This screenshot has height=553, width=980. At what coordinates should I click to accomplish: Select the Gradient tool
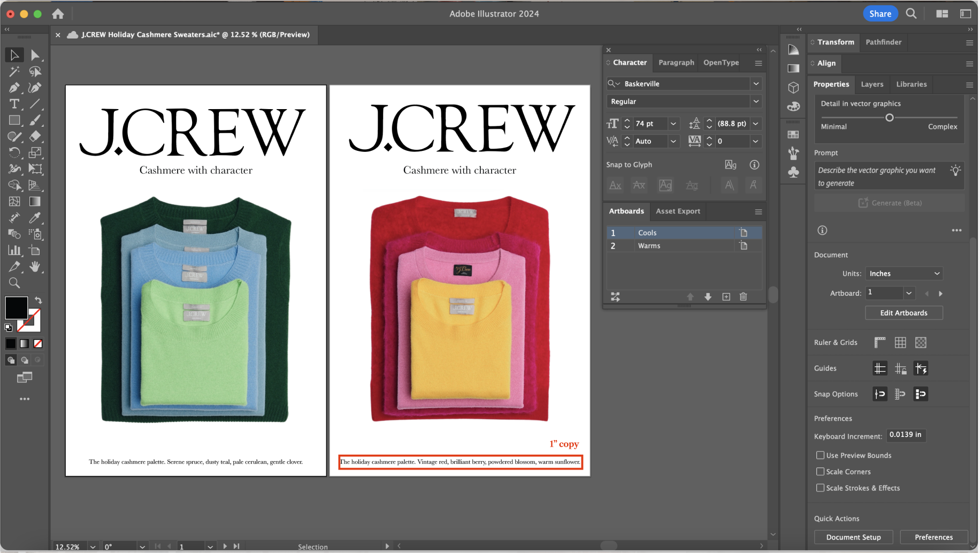click(x=35, y=202)
